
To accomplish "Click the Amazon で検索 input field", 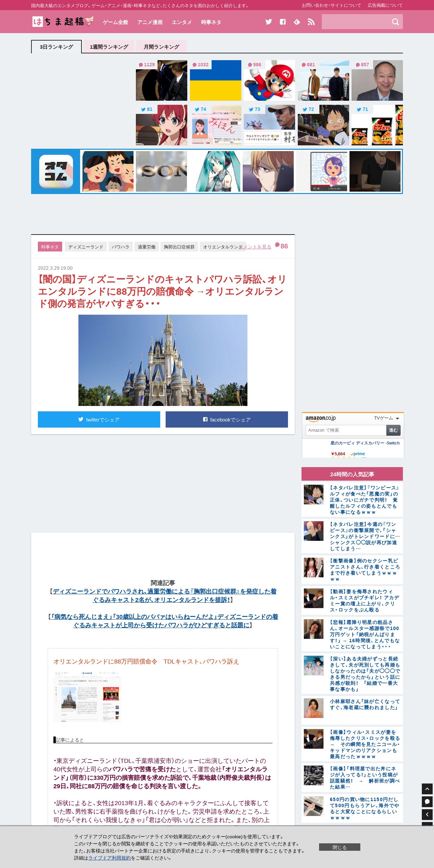I will coord(346,430).
